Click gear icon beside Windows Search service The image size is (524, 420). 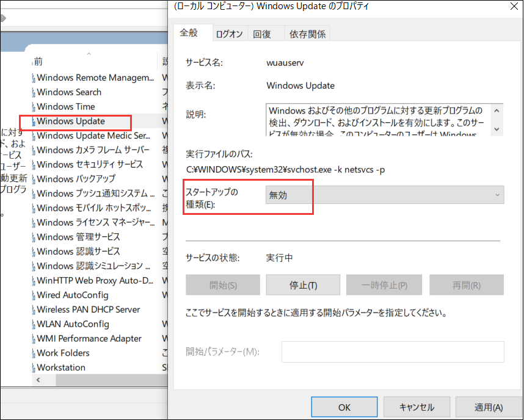tap(34, 92)
